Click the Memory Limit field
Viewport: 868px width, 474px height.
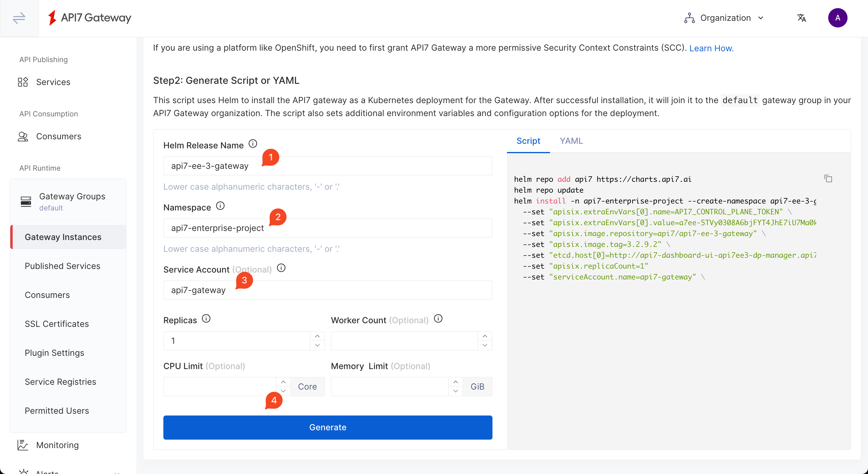pos(389,386)
